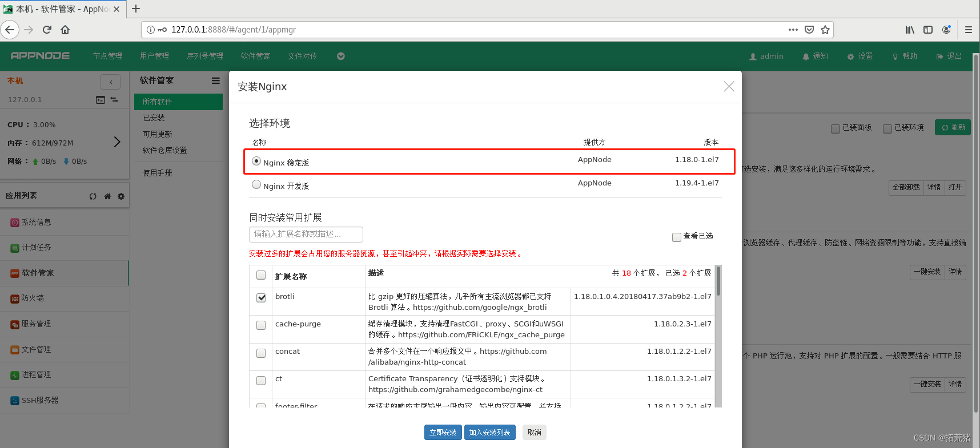
Task: Check the ct extension checkbox
Action: 261,380
